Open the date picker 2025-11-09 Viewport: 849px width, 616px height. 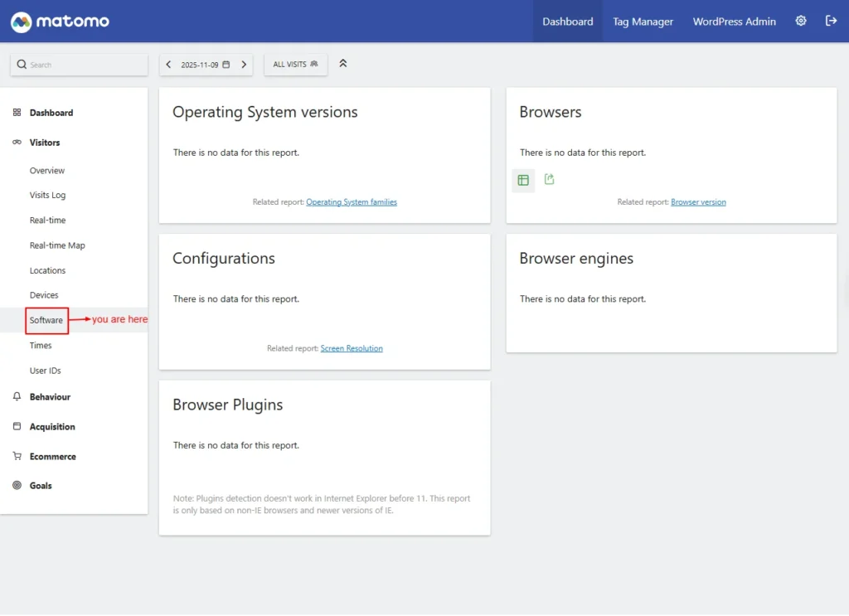[205, 65]
